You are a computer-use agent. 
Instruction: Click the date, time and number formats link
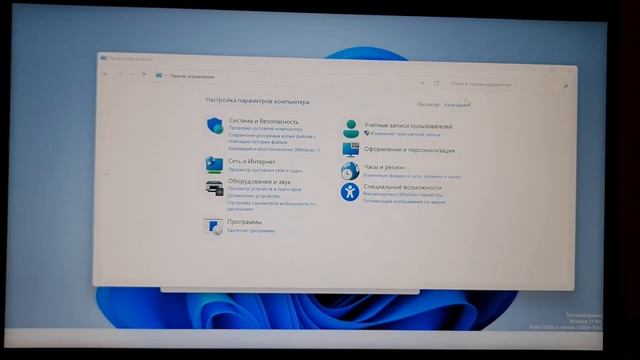pyautogui.click(x=411, y=176)
